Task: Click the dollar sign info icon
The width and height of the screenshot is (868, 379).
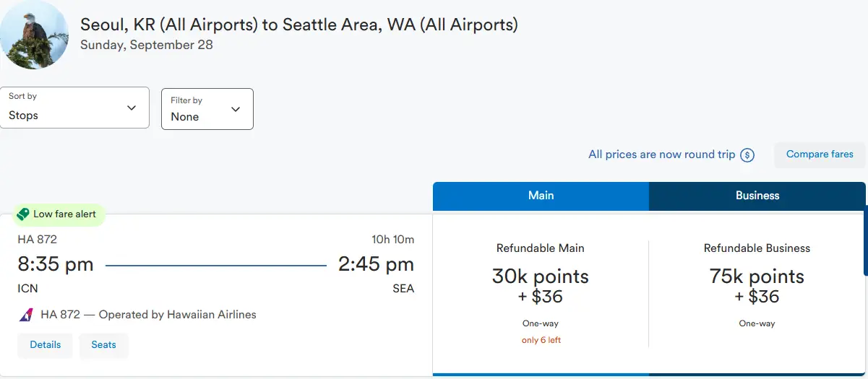Action: coord(747,154)
